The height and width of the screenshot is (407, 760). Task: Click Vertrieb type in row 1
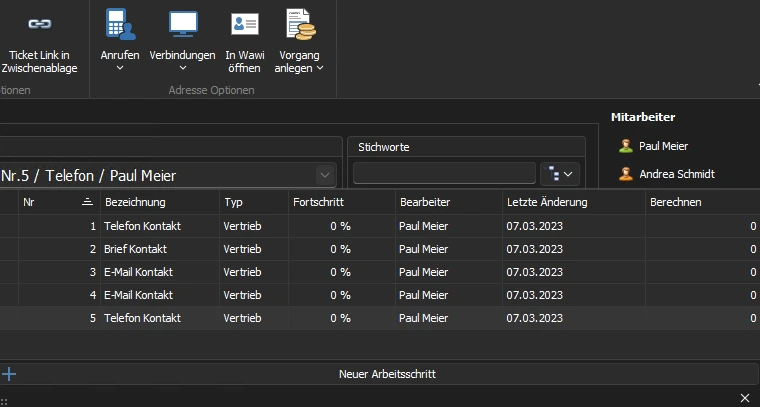(242, 226)
